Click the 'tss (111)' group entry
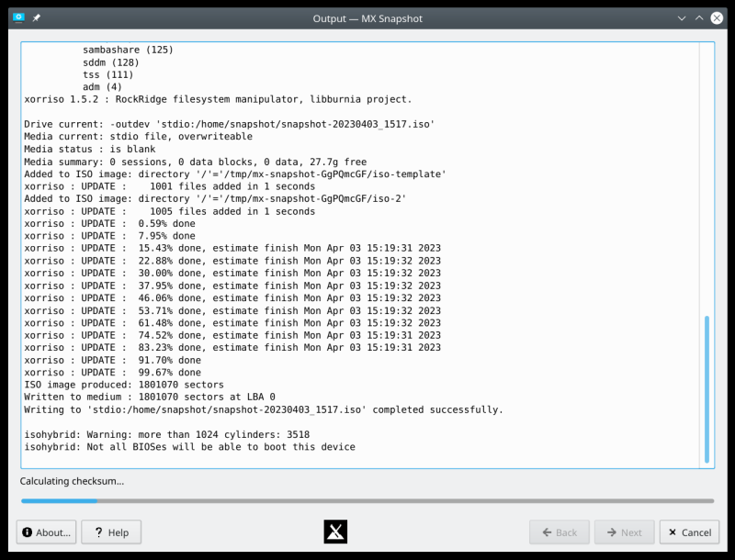This screenshot has height=560, width=735. tap(108, 74)
